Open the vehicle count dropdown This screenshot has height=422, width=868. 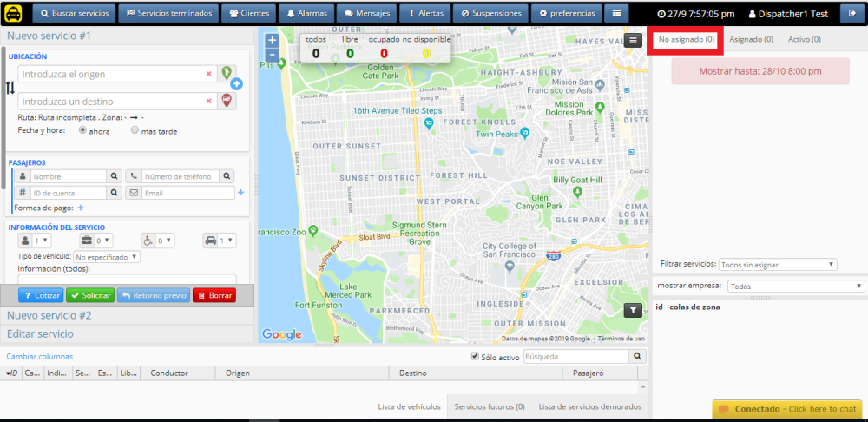click(227, 241)
